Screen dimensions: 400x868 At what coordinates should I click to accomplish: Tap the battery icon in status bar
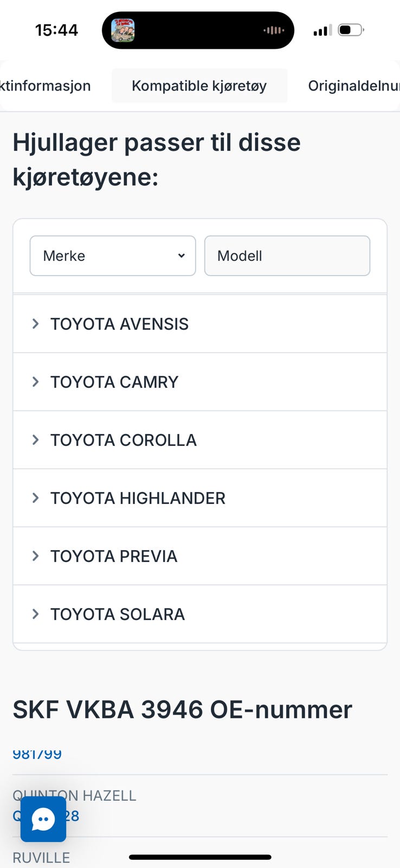point(351,30)
